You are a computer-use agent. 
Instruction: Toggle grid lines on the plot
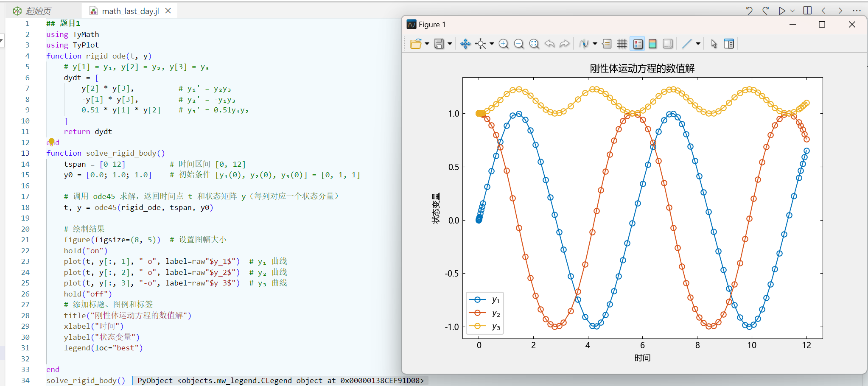(x=622, y=44)
